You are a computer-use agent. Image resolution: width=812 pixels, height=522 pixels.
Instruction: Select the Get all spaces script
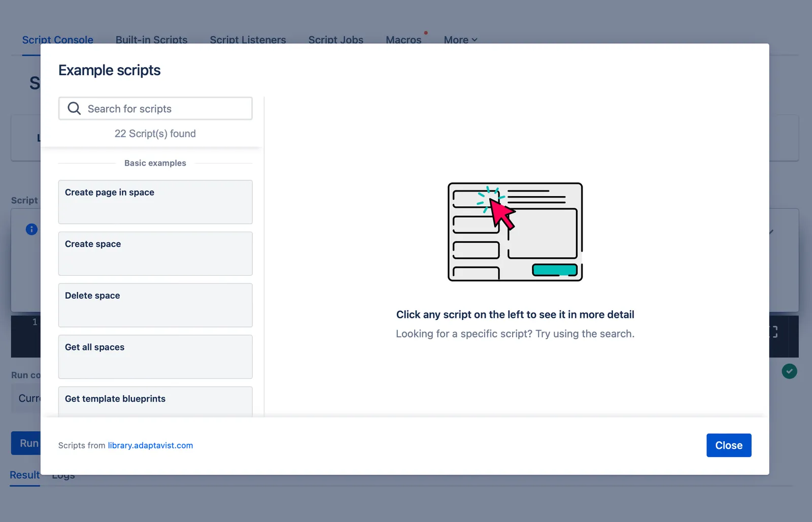[155, 357]
